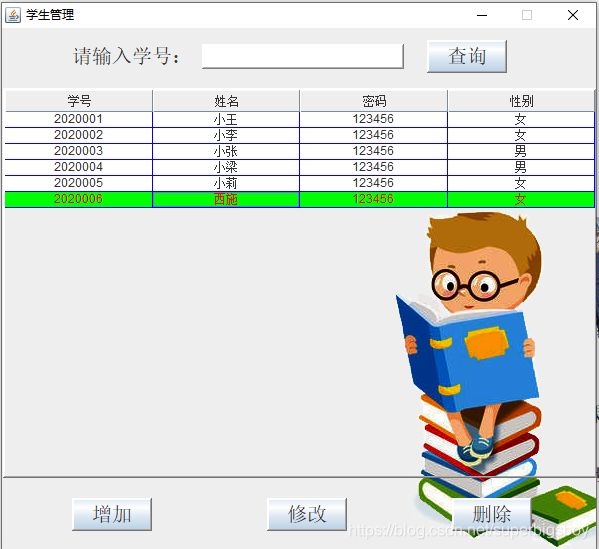This screenshot has width=599, height=549.
Task: Click the 查询 search button
Action: tap(467, 57)
